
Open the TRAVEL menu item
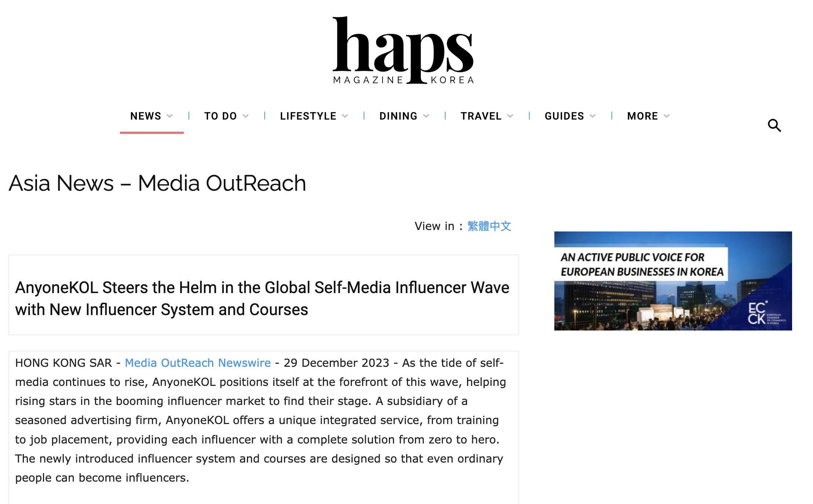(481, 116)
